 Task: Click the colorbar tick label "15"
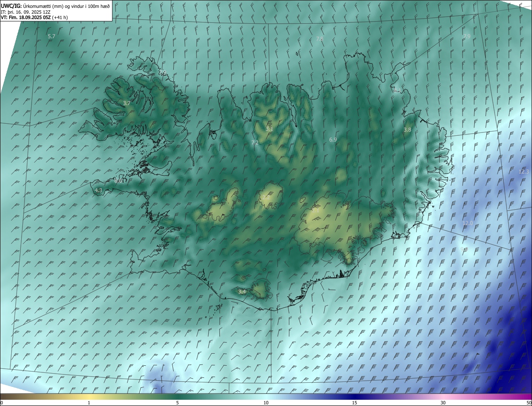pos(355,403)
